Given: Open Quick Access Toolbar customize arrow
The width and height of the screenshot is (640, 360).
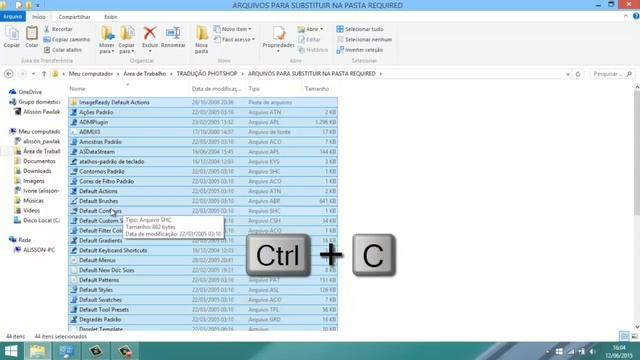Looking at the screenshot, I should tap(38, 5).
